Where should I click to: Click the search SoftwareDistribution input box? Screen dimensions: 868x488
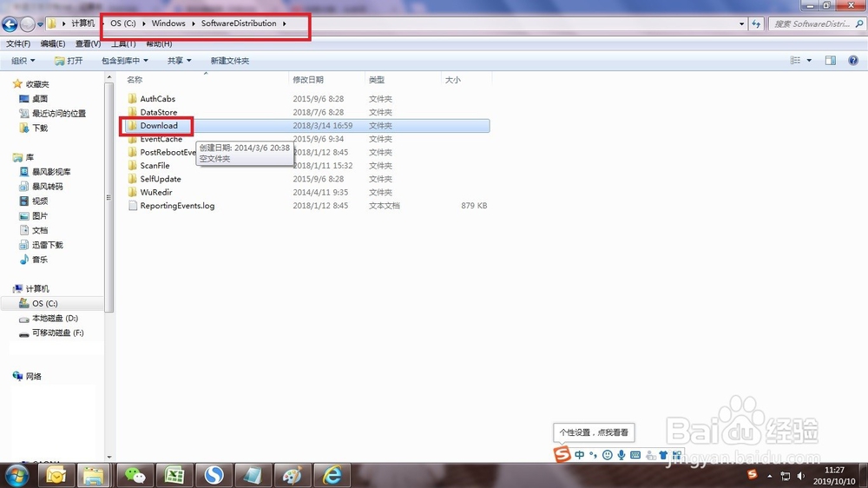(x=812, y=23)
